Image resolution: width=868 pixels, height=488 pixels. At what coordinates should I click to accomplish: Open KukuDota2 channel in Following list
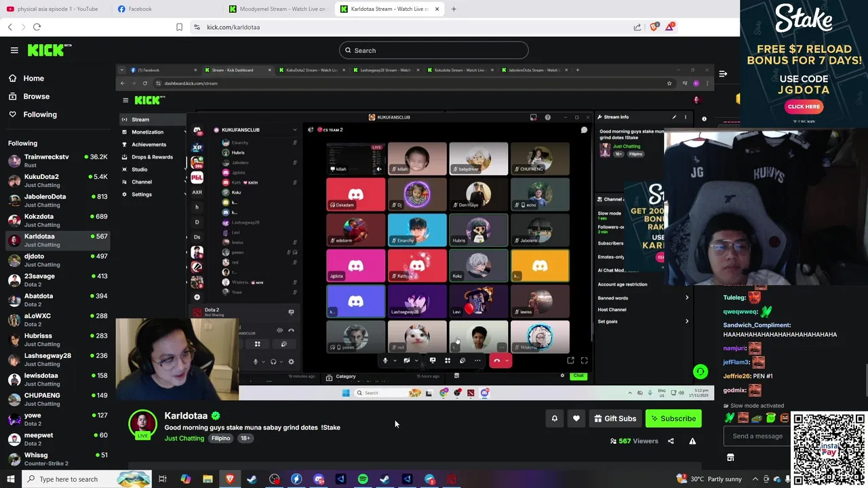click(x=58, y=180)
